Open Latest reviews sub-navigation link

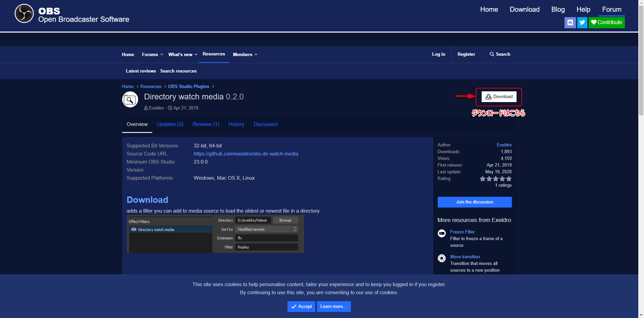click(141, 71)
